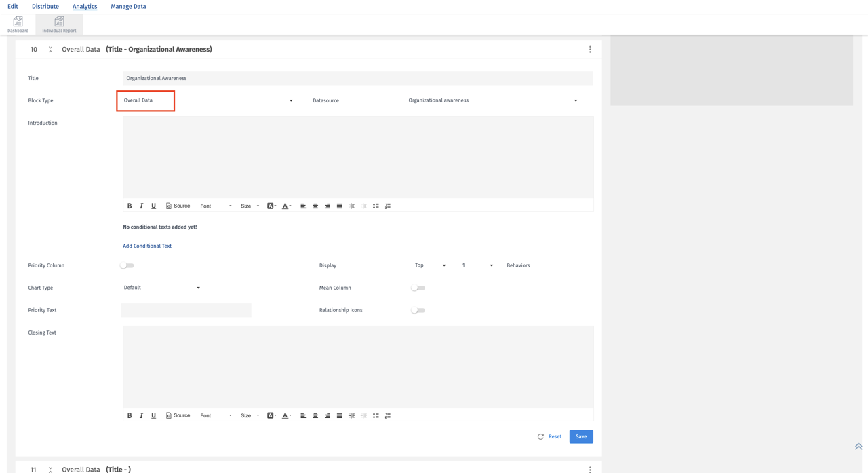Click the Title field showing Organizational Awareness
Image resolution: width=868 pixels, height=473 pixels.
point(357,78)
